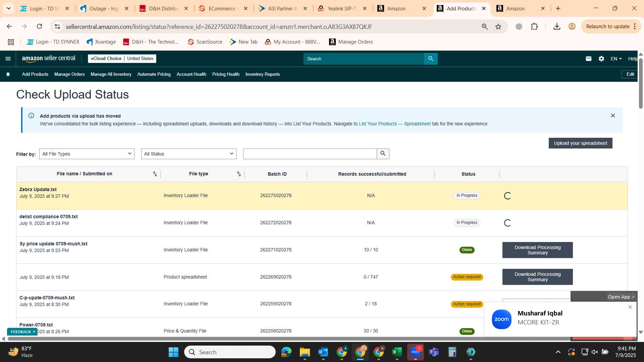Sort by File type column arrows
The image size is (644, 362).
239,174
